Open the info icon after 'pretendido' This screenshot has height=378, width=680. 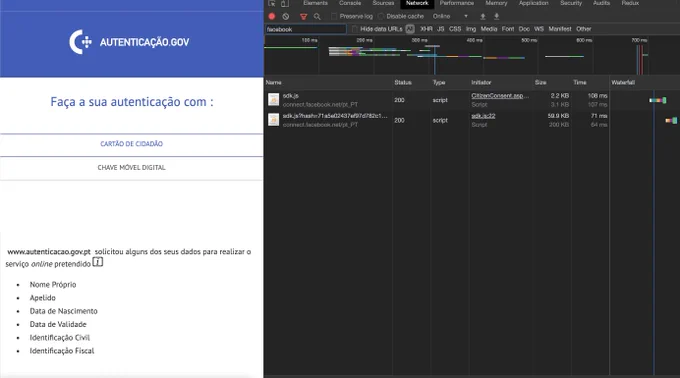[98, 262]
